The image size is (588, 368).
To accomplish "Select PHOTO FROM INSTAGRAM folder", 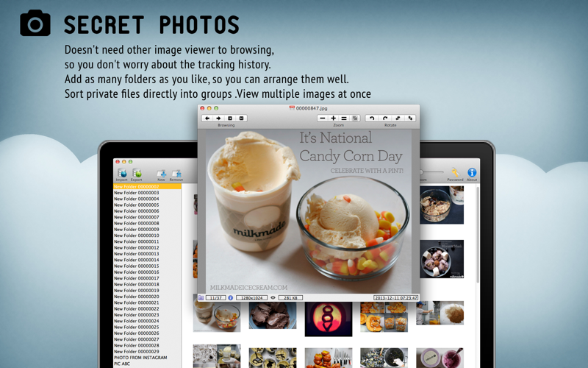I will 148,358.
